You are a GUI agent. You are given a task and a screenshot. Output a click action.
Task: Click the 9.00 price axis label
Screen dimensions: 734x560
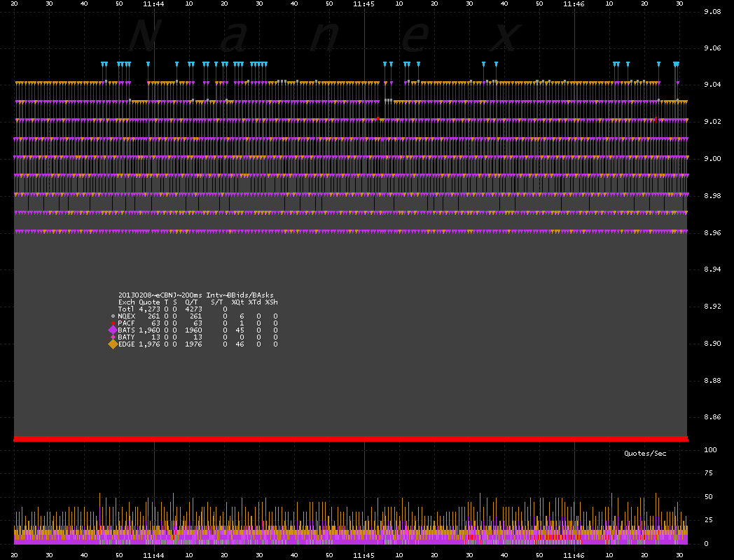712,159
